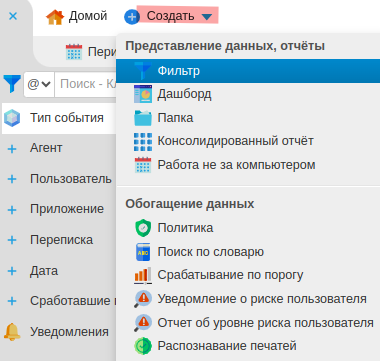Select the Тип события row
The width and height of the screenshot is (380, 361).
[x=59, y=118]
